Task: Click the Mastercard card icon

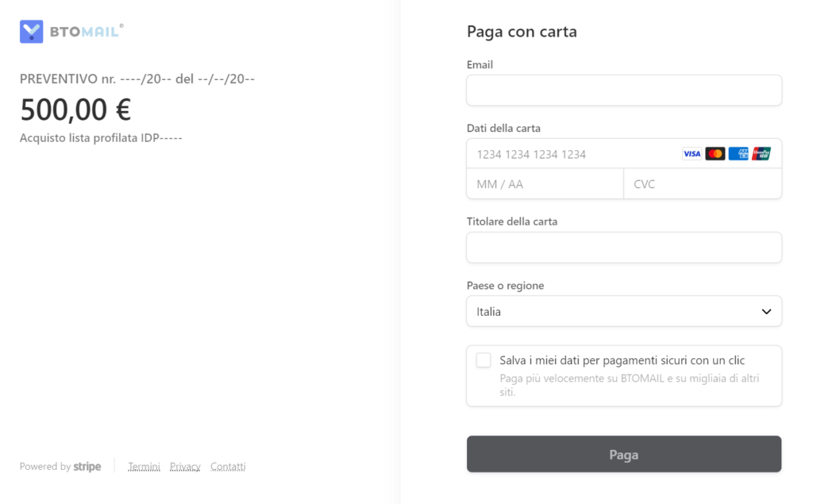Action: [715, 154]
